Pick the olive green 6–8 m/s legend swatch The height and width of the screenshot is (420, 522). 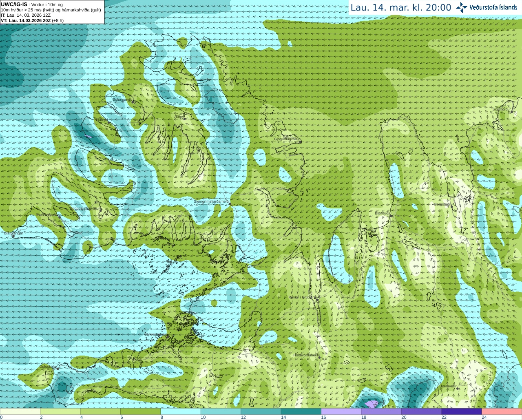[141, 411]
